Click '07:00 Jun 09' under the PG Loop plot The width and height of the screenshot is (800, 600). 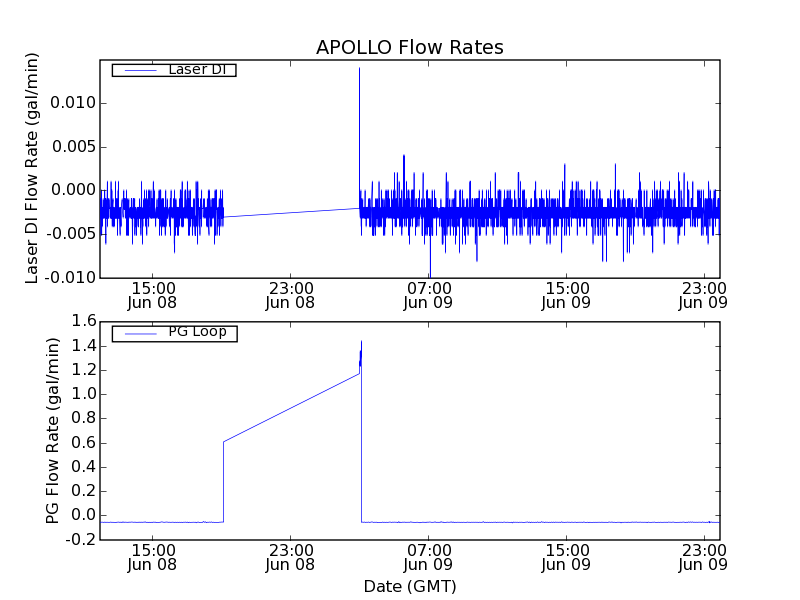[428, 558]
